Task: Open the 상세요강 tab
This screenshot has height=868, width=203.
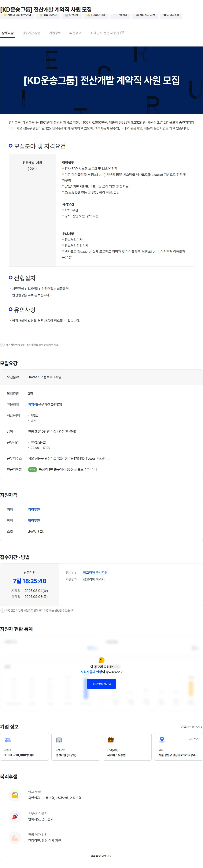Action: (7, 33)
